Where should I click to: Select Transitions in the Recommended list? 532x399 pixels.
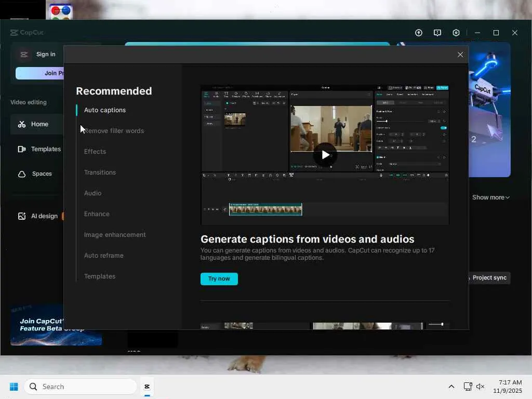(x=100, y=172)
